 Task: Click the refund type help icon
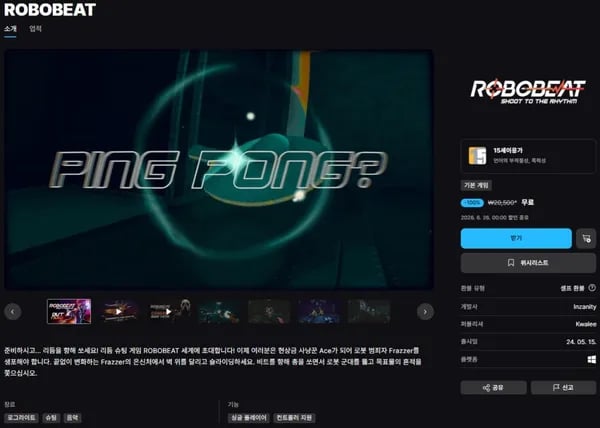[x=592, y=288]
